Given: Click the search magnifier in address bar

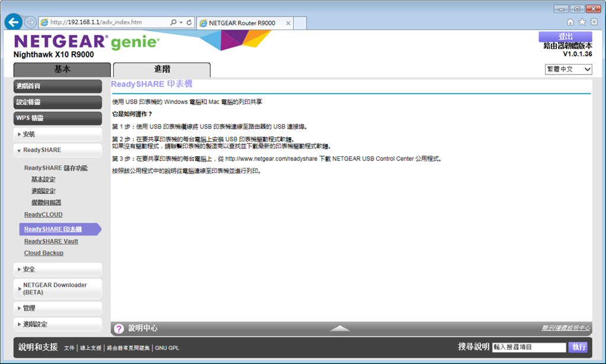Looking at the screenshot, I should (173, 22).
